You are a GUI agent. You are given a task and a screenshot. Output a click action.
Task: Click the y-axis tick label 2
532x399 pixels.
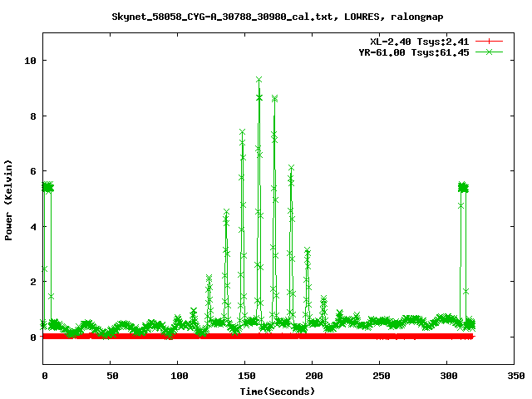33,282
